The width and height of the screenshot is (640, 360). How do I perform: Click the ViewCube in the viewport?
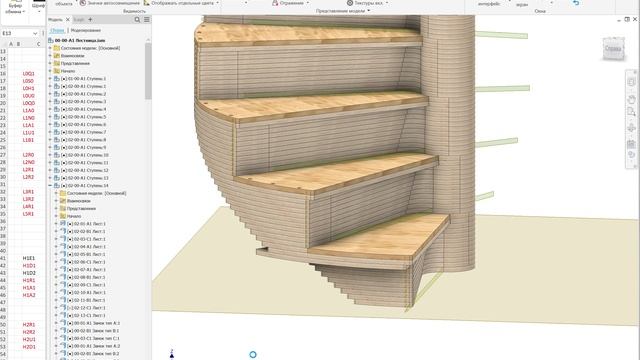613,49
